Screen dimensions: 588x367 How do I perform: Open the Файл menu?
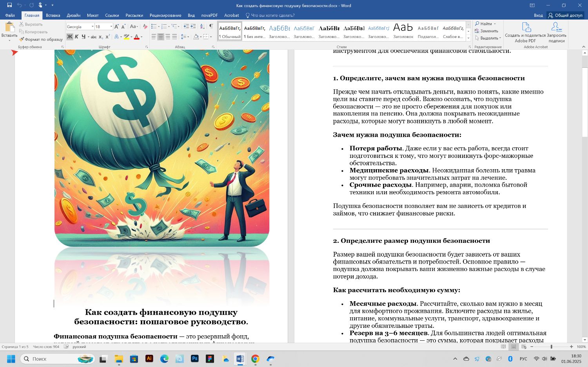pyautogui.click(x=10, y=15)
